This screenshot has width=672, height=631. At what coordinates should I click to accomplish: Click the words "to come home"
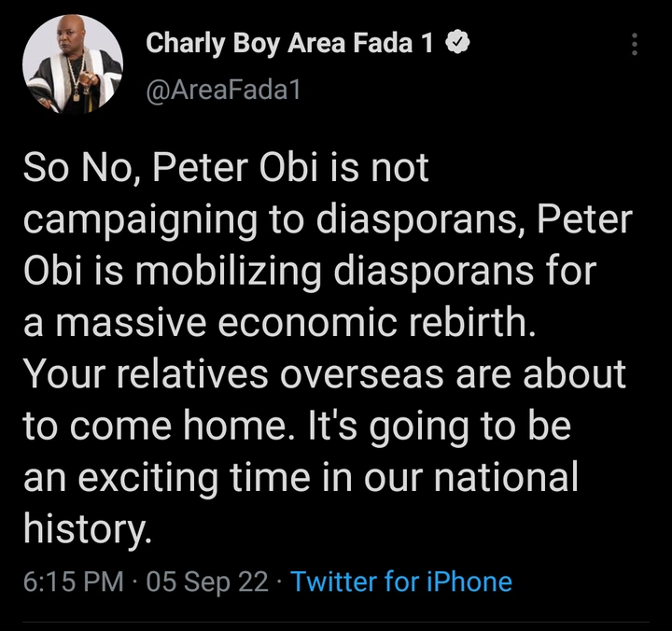click(128, 427)
